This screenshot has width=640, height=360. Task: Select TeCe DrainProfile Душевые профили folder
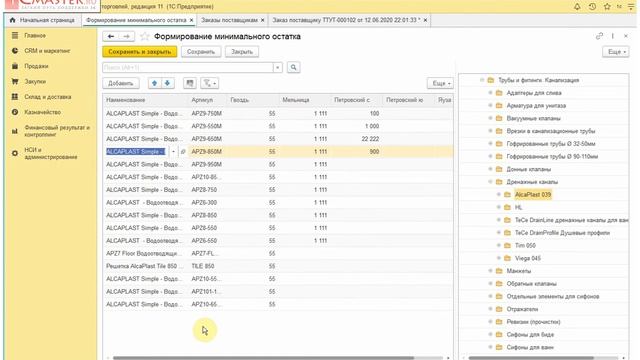[x=562, y=233]
